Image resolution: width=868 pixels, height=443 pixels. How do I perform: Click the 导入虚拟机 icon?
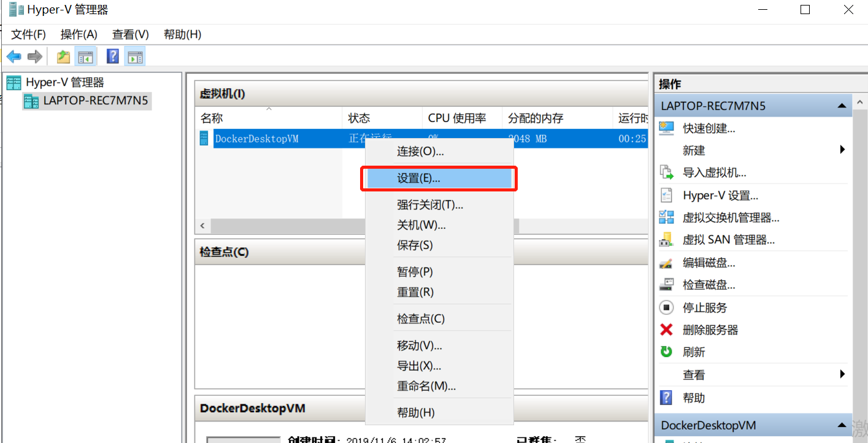[666, 172]
